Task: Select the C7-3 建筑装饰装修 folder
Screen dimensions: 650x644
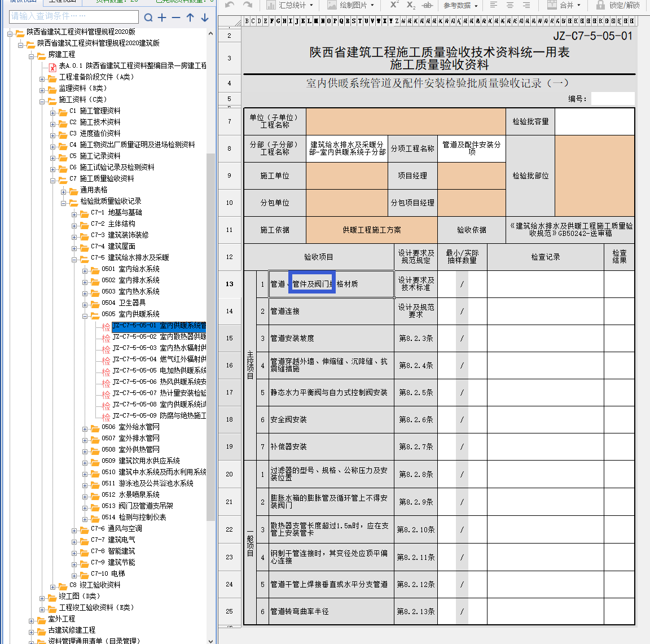Action: pyautogui.click(x=120, y=235)
